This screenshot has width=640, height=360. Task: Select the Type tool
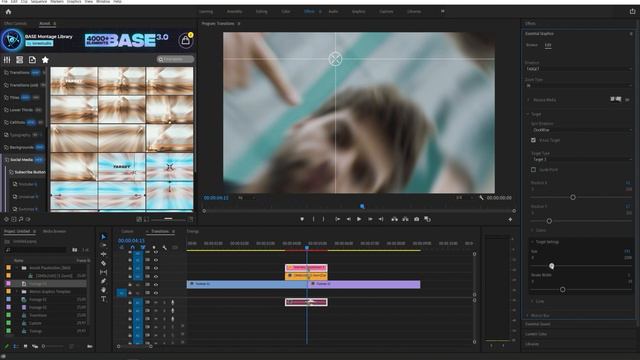(x=104, y=299)
